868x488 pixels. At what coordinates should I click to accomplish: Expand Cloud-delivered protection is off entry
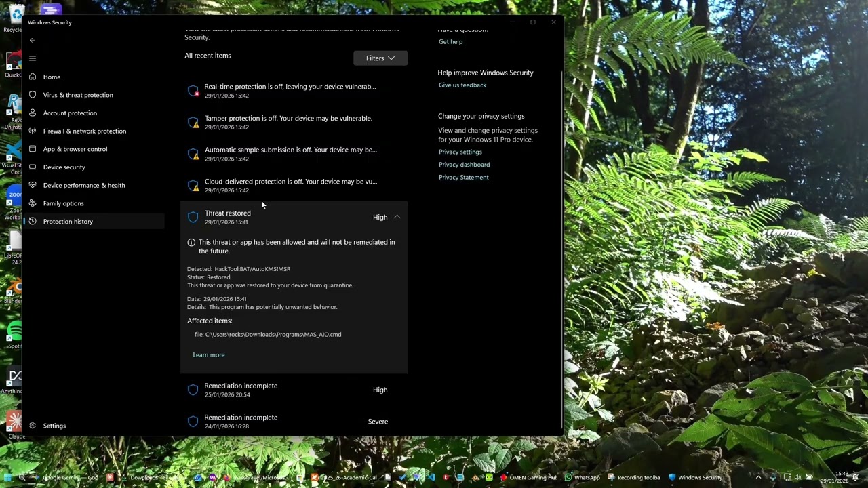point(294,186)
